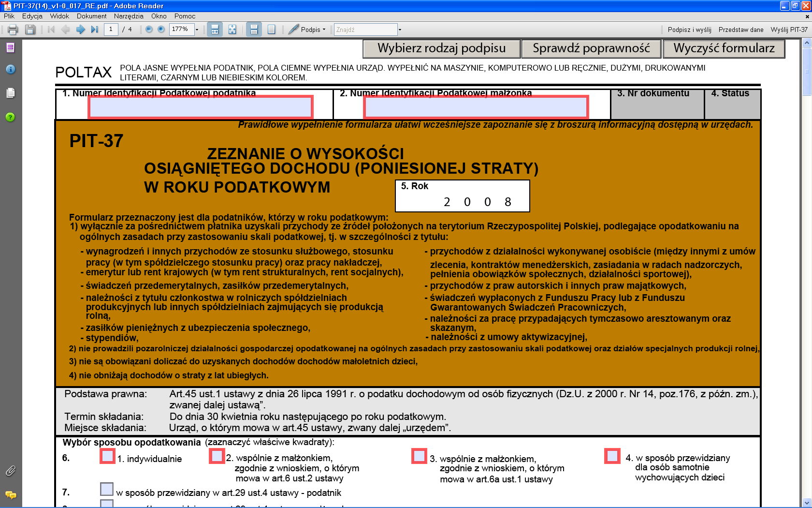The height and width of the screenshot is (508, 812).
Task: Open the Znajdź search options dropdown
Action: [400, 30]
